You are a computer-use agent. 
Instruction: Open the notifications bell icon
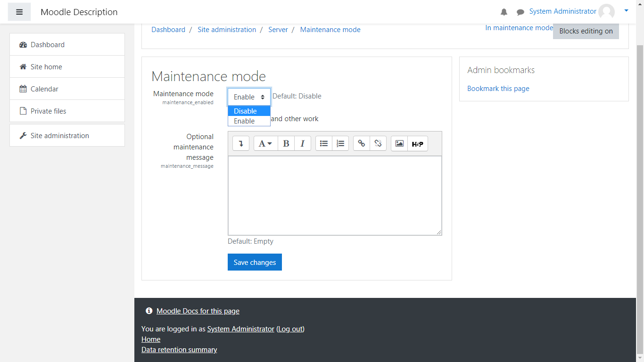504,12
